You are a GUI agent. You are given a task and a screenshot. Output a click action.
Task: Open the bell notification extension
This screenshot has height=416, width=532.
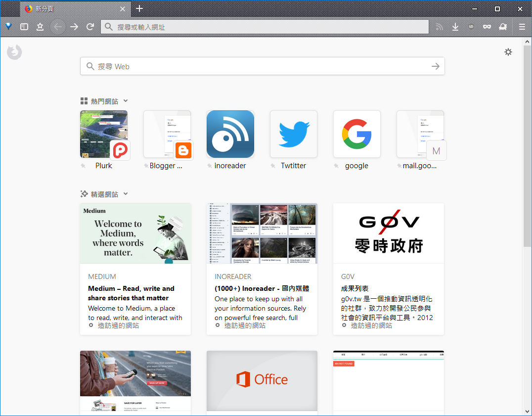pos(503,27)
